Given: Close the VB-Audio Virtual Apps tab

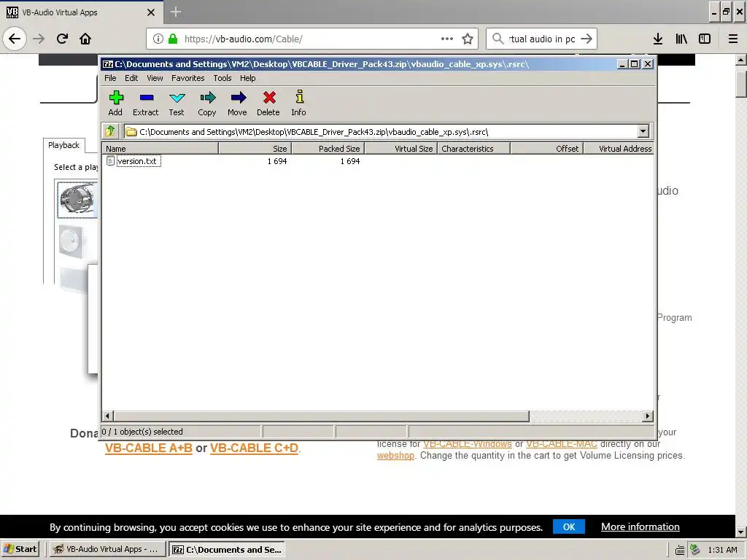Looking at the screenshot, I should point(151,12).
